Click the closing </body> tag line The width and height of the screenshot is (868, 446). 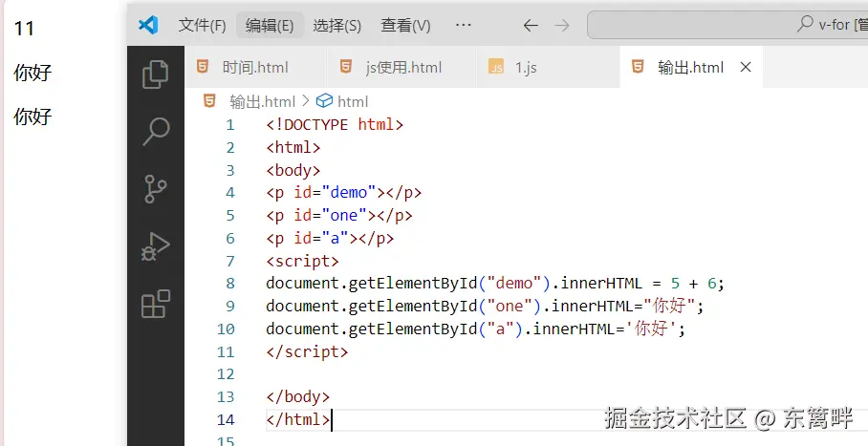(298, 396)
